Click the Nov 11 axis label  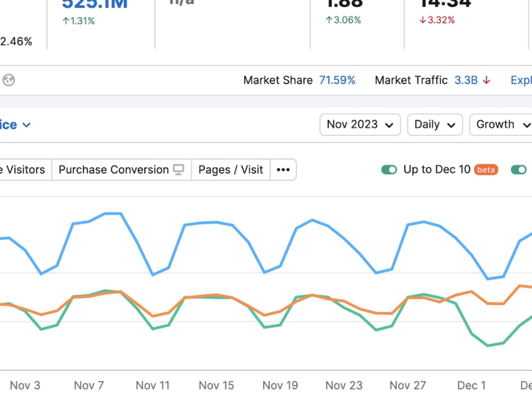point(153,385)
